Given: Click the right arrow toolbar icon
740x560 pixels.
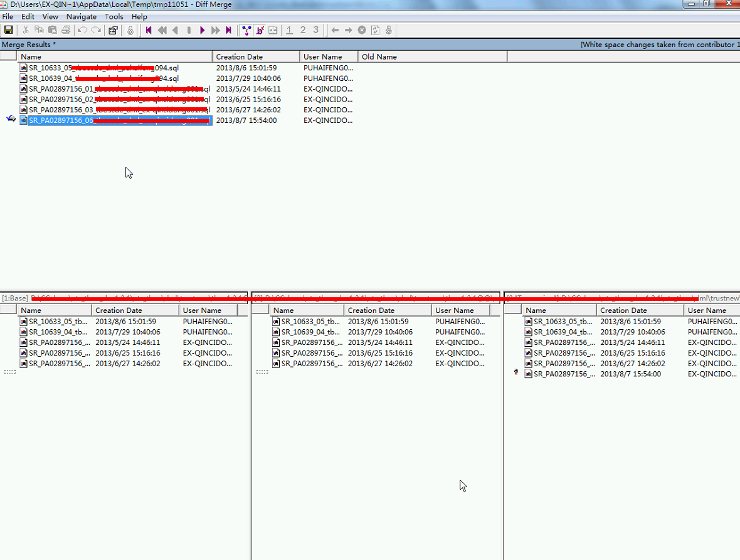Looking at the screenshot, I should pyautogui.click(x=348, y=30).
